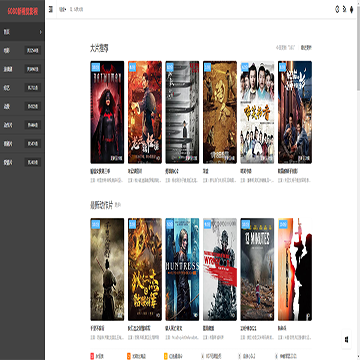Open the red-orange poster of the man with a shield
Image resolution: width=360 pixels, height=360 pixels.
[x=145, y=112]
